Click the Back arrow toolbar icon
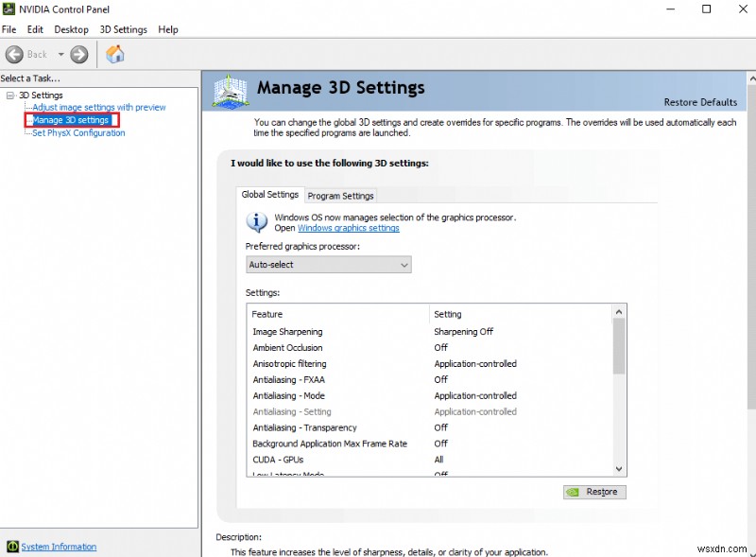 pos(14,55)
